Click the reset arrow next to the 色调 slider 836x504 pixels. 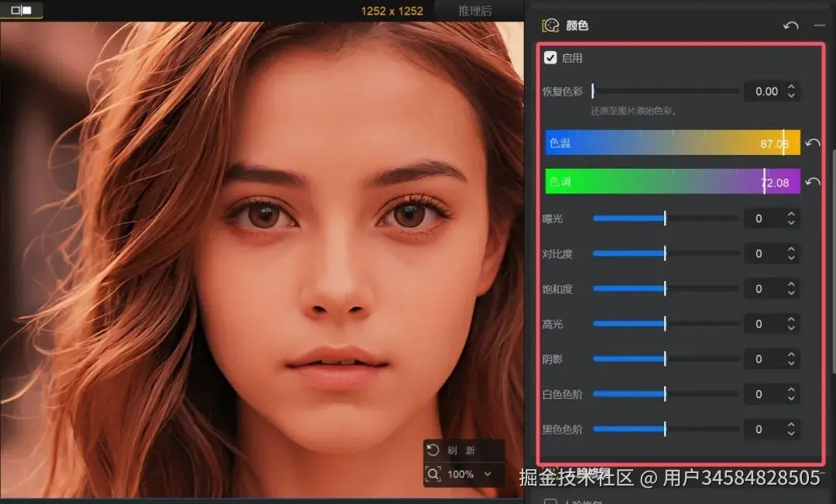click(813, 181)
